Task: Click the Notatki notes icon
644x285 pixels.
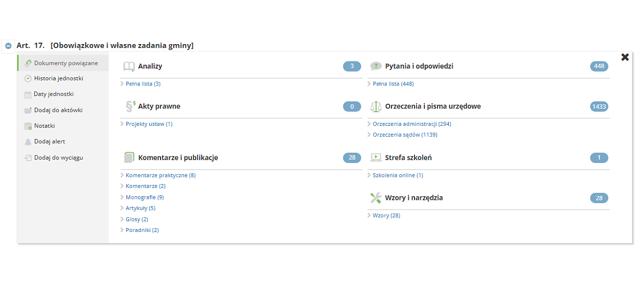Action: [x=28, y=126]
